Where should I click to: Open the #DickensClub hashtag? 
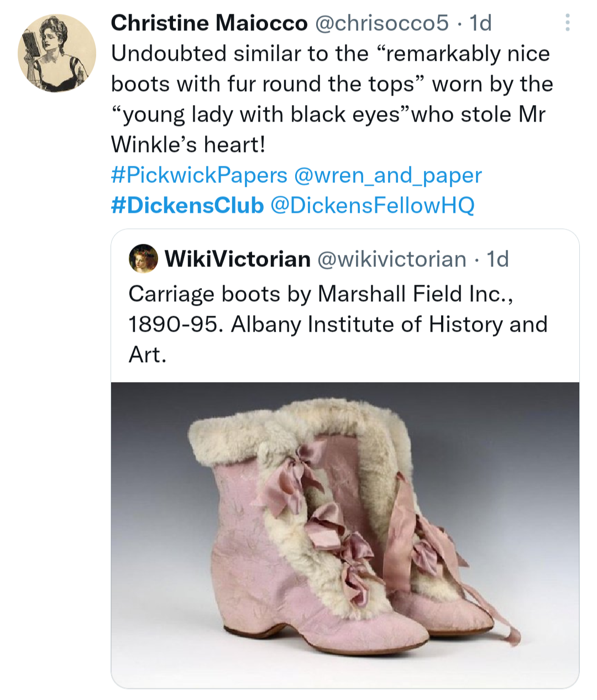(187, 206)
